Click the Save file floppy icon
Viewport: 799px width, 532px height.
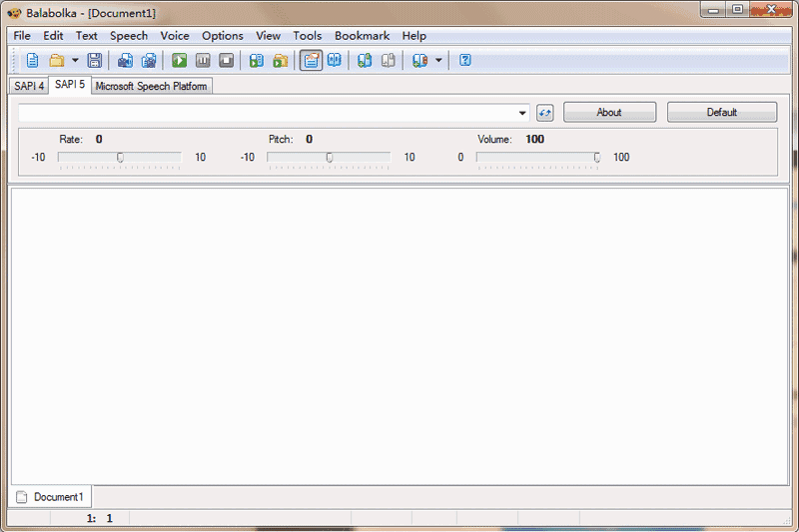(94, 61)
